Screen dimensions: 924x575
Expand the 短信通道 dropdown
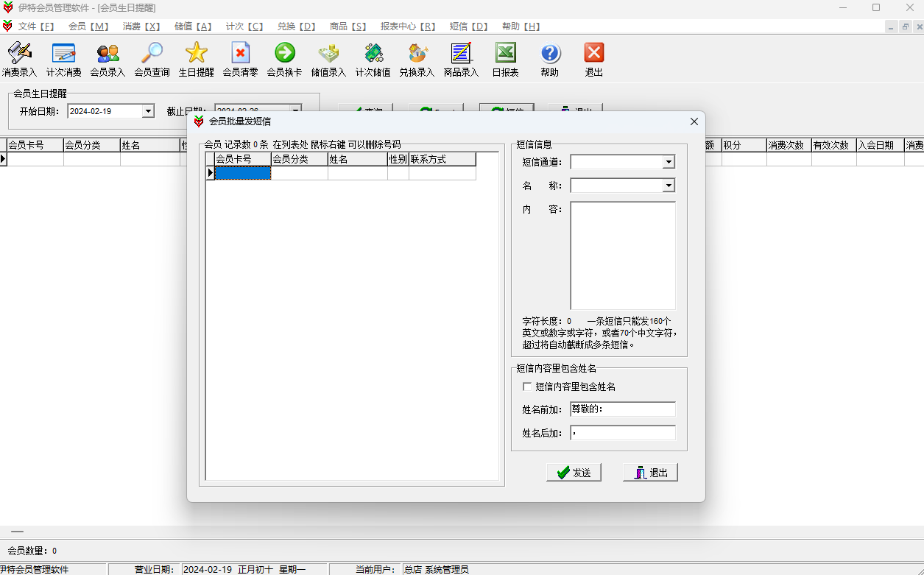(669, 162)
